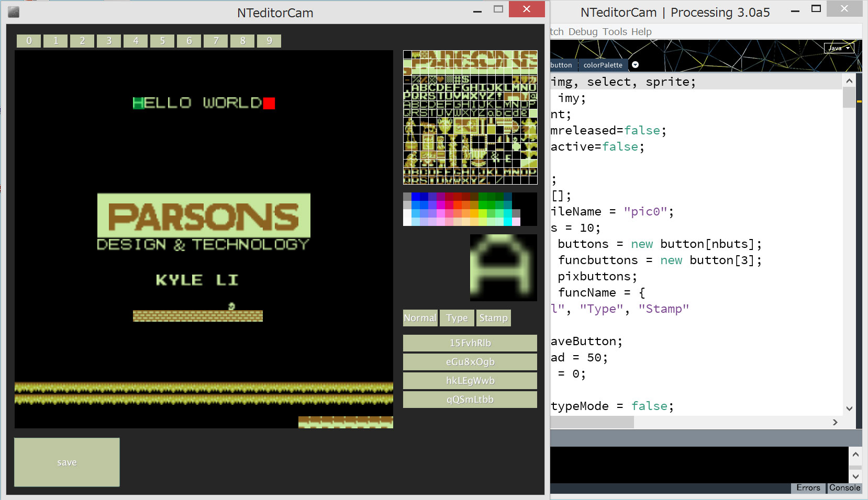Select page button 6
Viewport: 868px width, 500px height.
click(189, 41)
